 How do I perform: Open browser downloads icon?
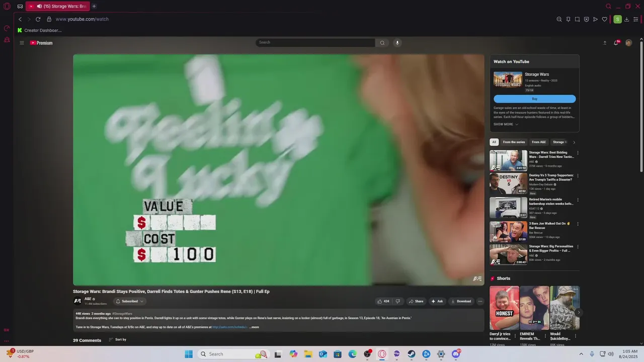tap(626, 19)
